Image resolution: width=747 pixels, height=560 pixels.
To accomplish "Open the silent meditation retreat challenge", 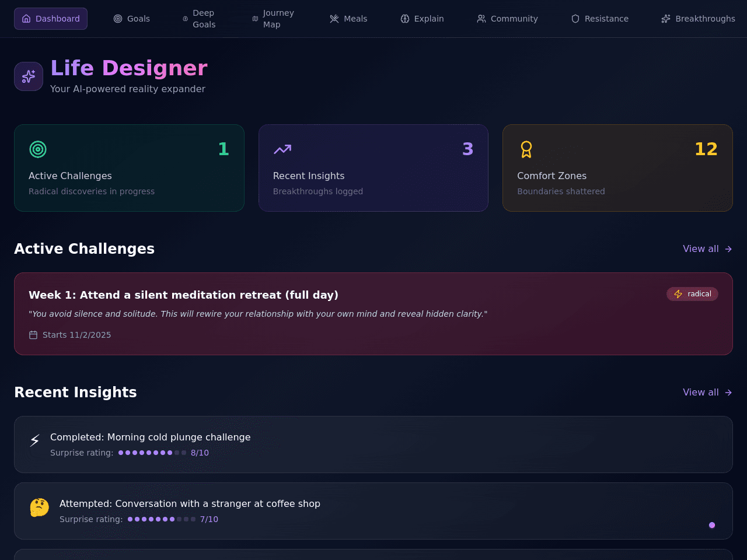I will click(373, 314).
